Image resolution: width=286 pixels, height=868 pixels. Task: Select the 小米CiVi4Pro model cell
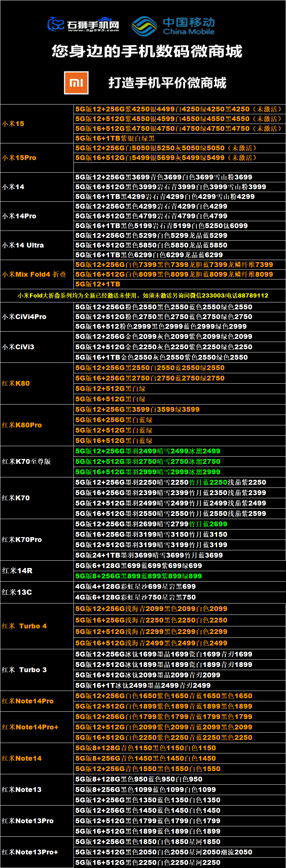(x=24, y=317)
